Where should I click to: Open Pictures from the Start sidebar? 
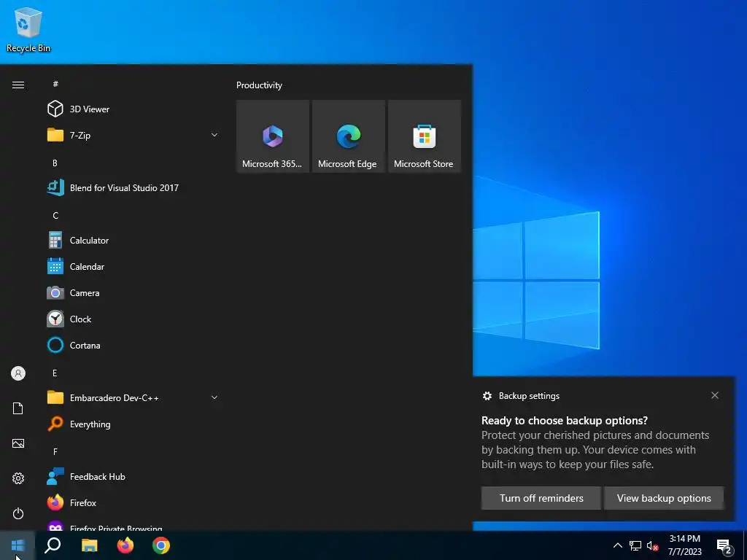click(18, 443)
